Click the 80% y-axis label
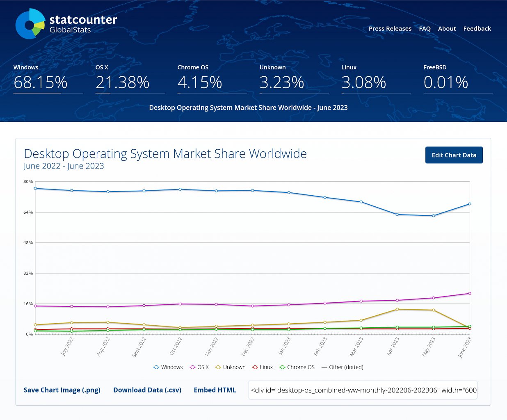 (x=28, y=181)
